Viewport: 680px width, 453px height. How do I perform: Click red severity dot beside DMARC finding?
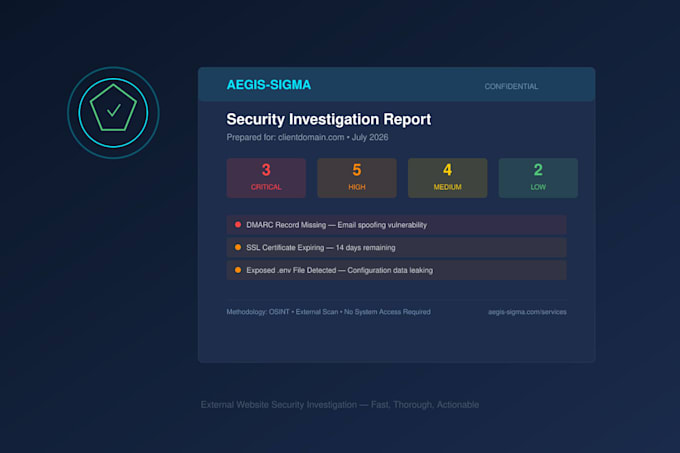coord(238,225)
